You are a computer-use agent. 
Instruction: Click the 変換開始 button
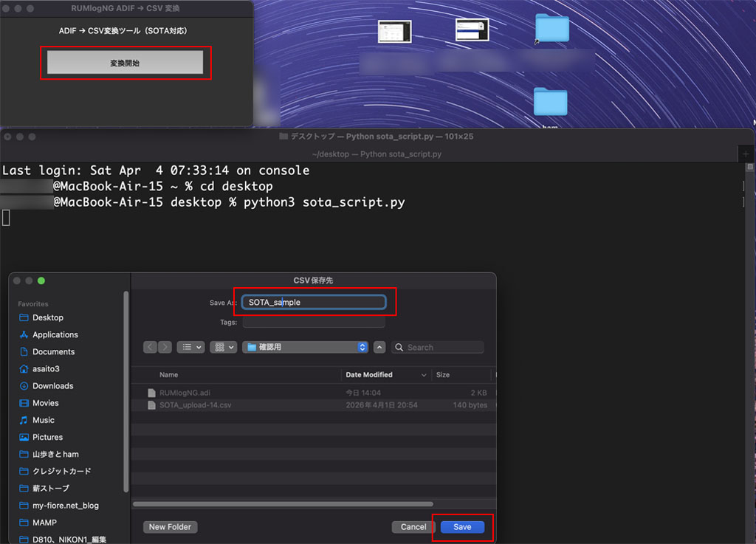(x=125, y=63)
